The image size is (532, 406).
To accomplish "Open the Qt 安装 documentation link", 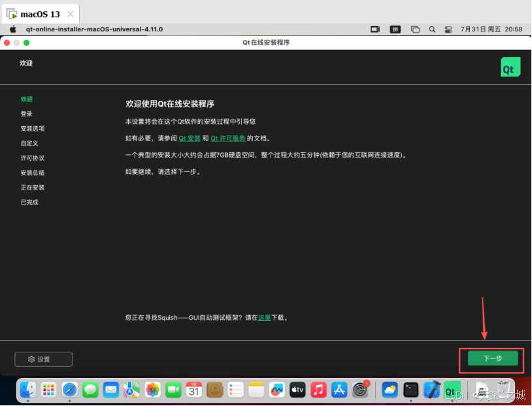I will pyautogui.click(x=190, y=138).
